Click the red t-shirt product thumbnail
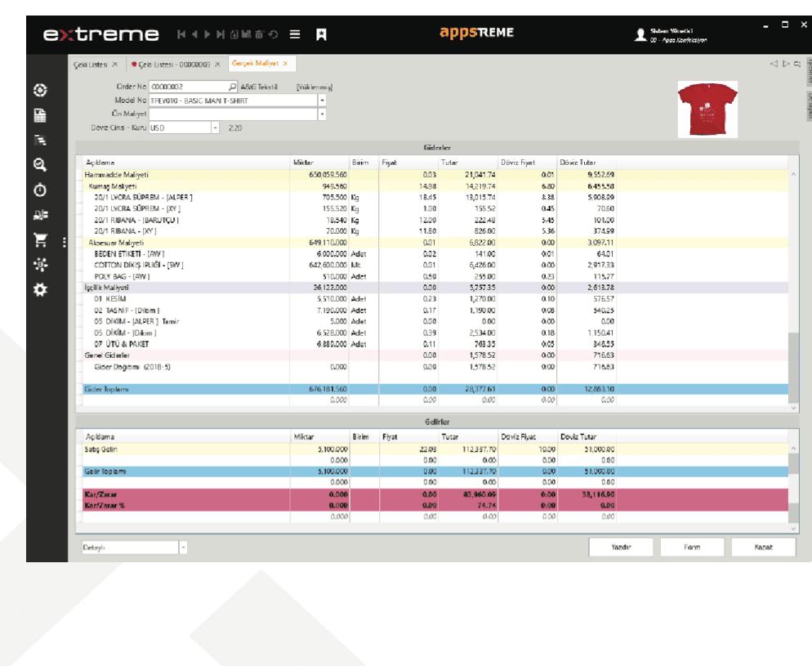 pos(708,110)
